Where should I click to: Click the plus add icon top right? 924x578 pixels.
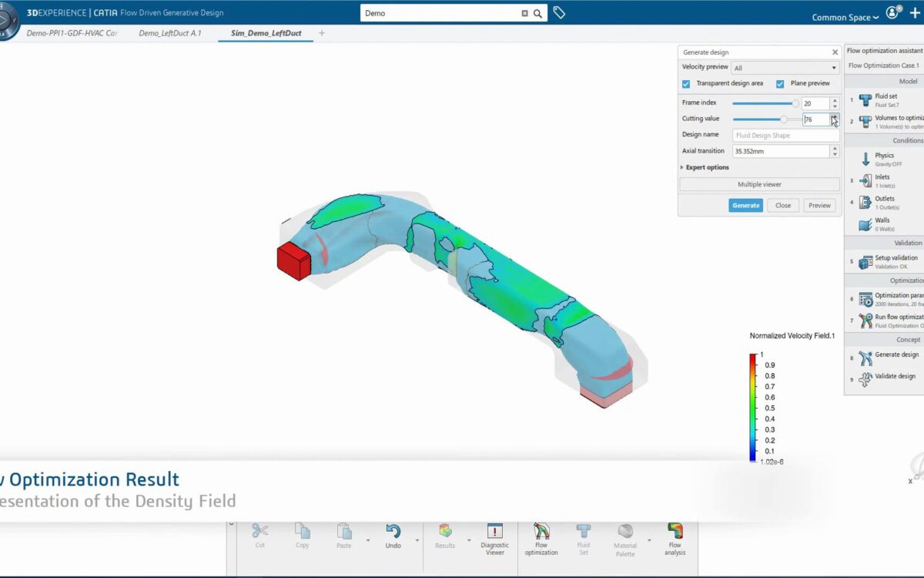click(x=914, y=13)
